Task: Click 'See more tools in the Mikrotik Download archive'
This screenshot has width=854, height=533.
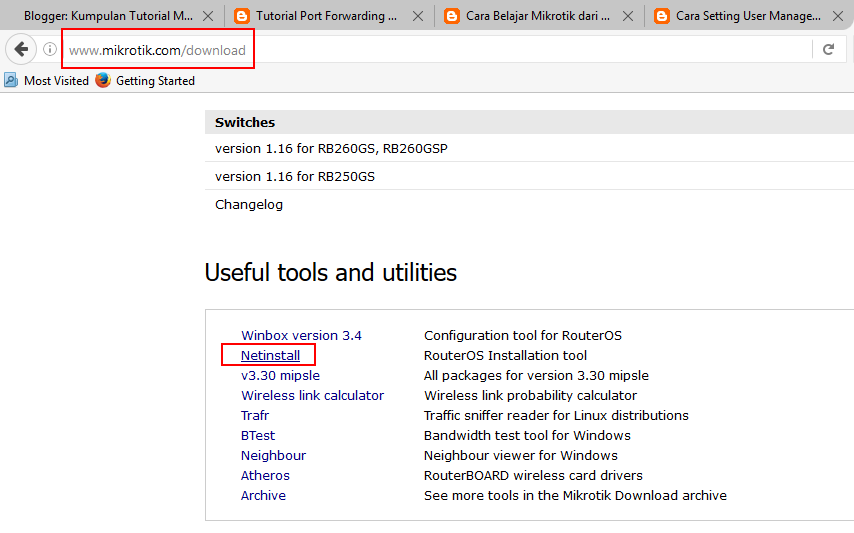Action: click(575, 495)
